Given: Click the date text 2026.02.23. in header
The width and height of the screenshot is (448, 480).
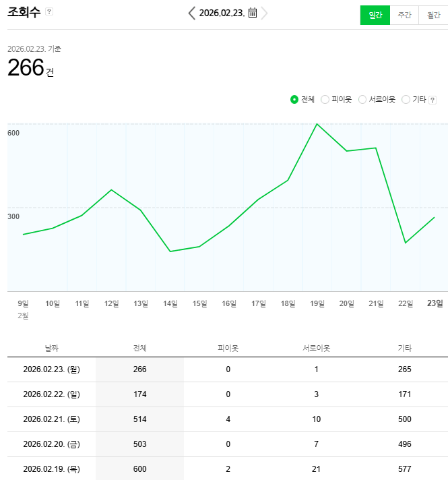Looking at the screenshot, I should click(x=222, y=13).
